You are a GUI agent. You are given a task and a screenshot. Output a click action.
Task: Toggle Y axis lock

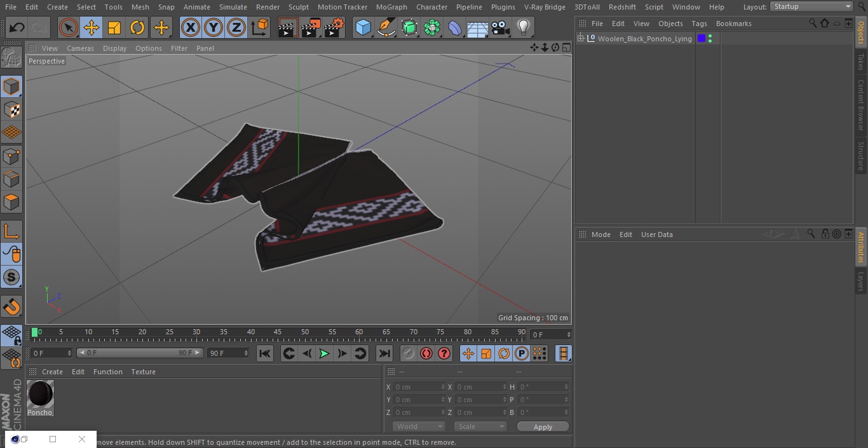[214, 27]
